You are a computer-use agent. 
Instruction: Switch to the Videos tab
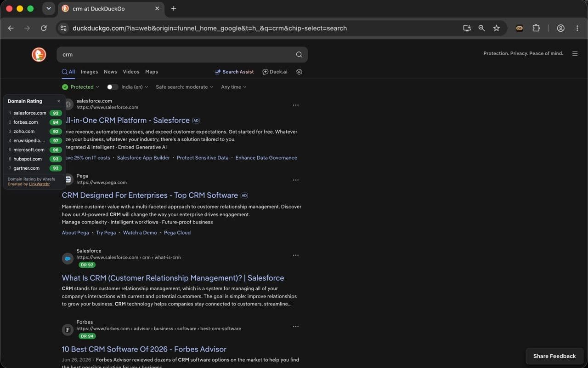pyautogui.click(x=131, y=72)
